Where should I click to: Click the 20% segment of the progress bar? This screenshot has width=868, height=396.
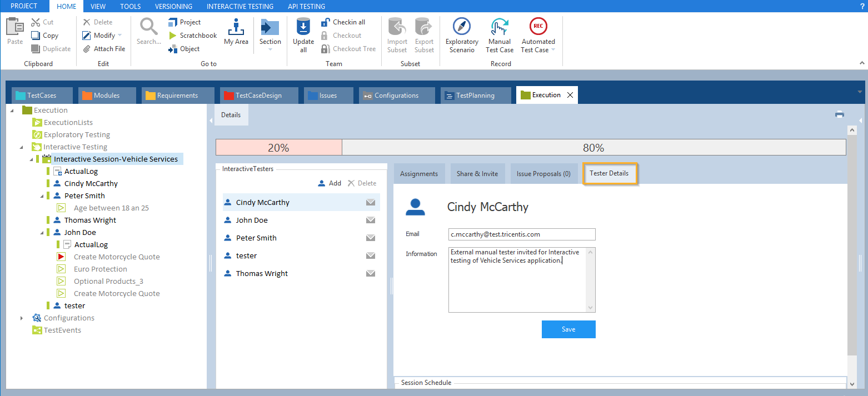click(278, 148)
